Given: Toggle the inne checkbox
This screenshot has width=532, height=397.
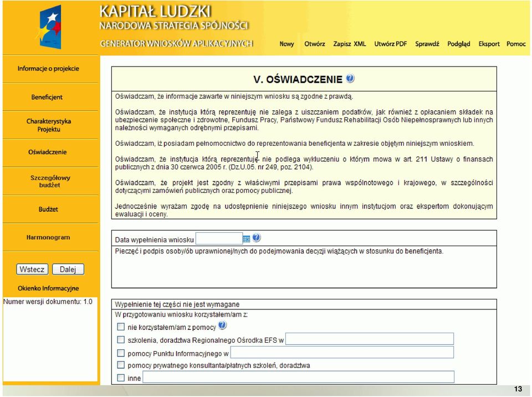Looking at the screenshot, I should tap(121, 378).
